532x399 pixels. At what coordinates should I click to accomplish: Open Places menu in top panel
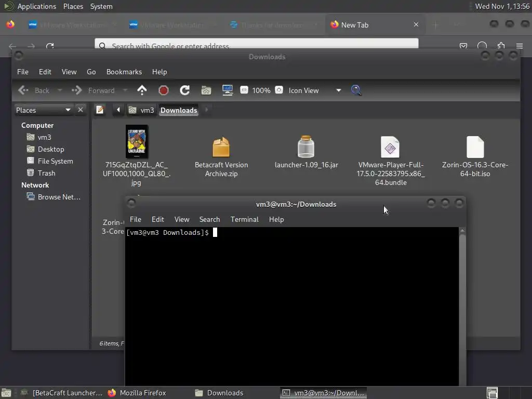click(73, 6)
